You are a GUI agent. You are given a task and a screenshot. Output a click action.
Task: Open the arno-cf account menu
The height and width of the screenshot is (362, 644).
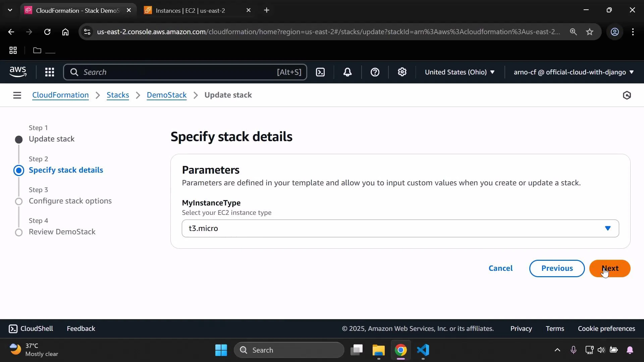click(572, 72)
